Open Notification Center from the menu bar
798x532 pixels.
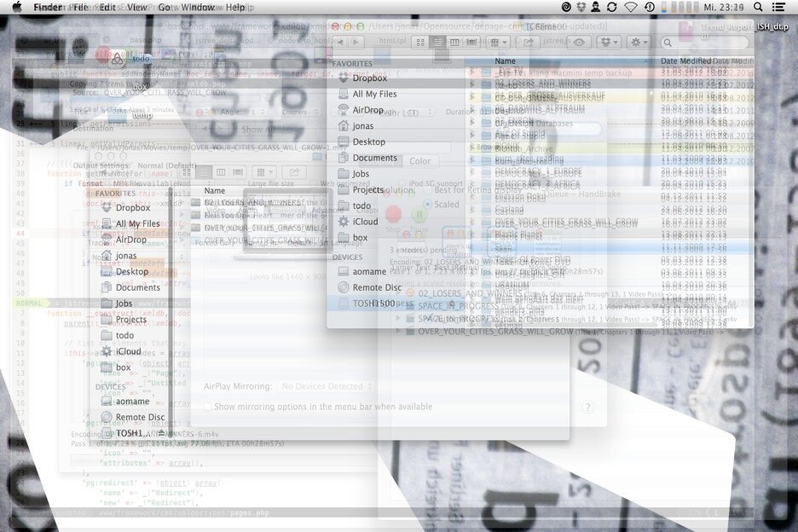pos(778,7)
